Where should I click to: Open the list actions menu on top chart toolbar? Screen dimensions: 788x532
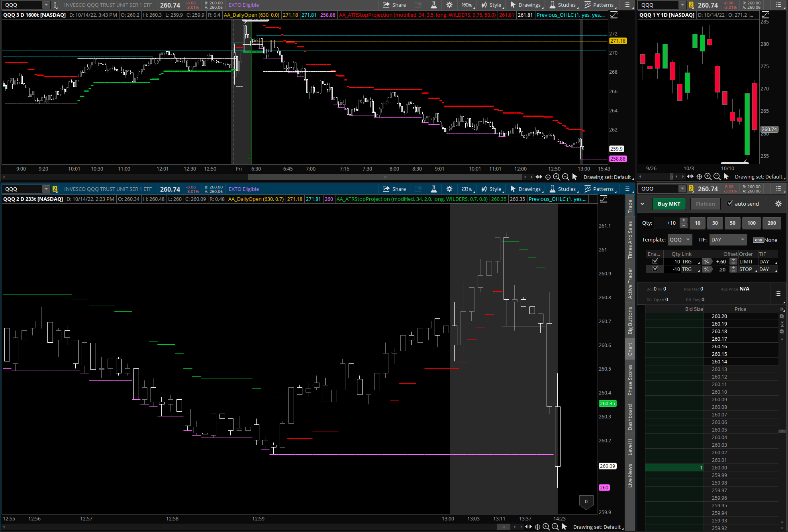coord(627,5)
